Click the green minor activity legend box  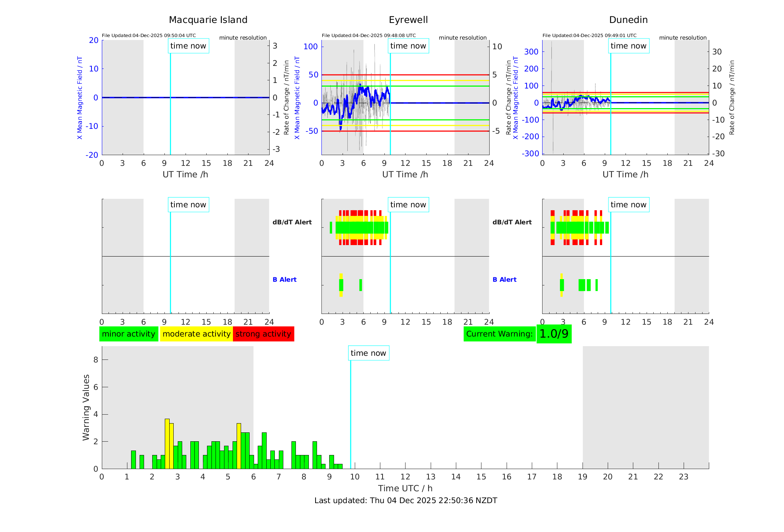(129, 334)
